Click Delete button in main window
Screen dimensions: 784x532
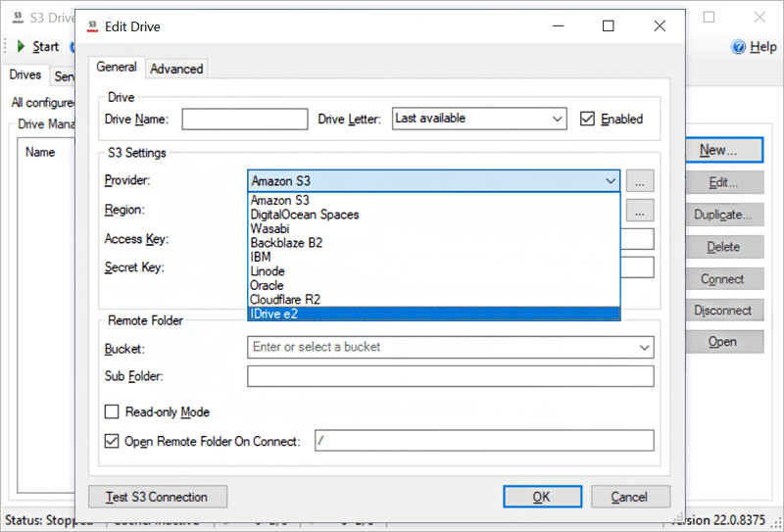pos(723,247)
